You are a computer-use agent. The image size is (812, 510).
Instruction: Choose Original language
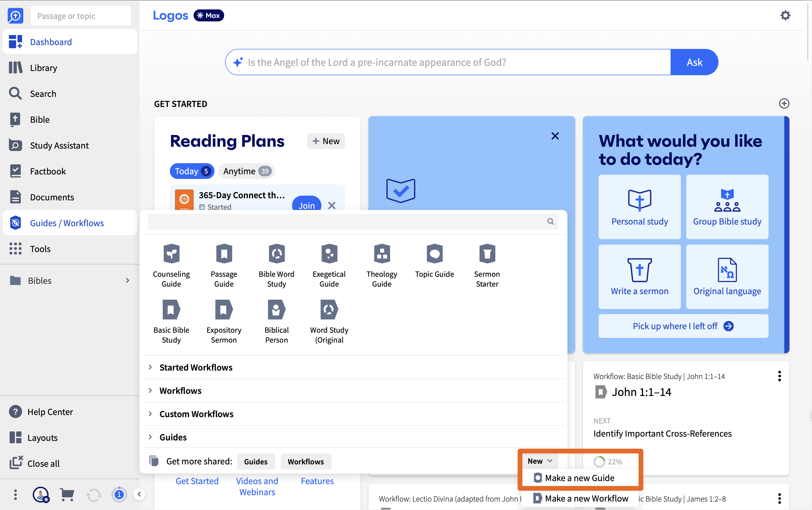727,277
